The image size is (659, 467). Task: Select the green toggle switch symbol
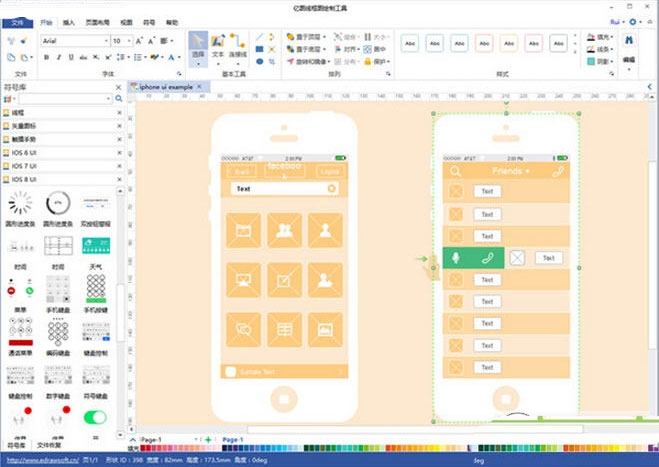[x=95, y=417]
